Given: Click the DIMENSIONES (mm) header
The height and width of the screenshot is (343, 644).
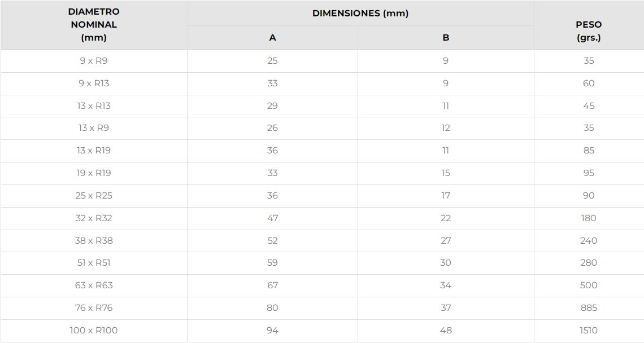Looking at the screenshot, I should [x=360, y=13].
